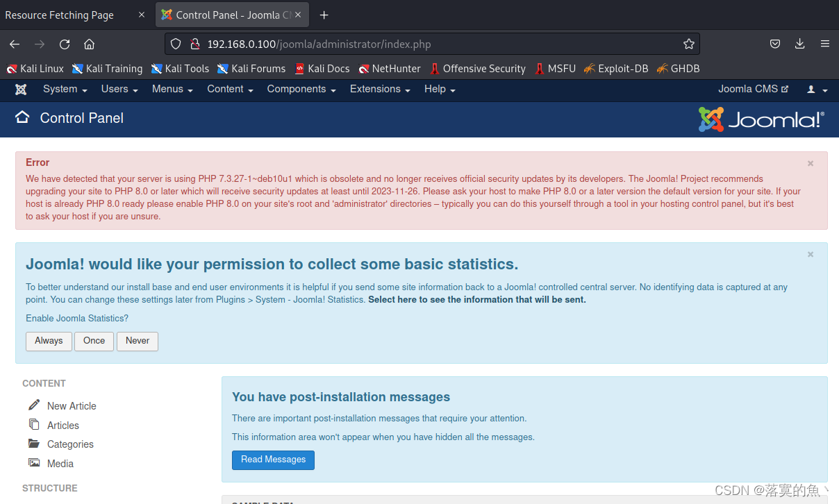Screen dimensions: 839x504
Task: Dismiss the Joomla statistics permission notice
Action: [811, 254]
